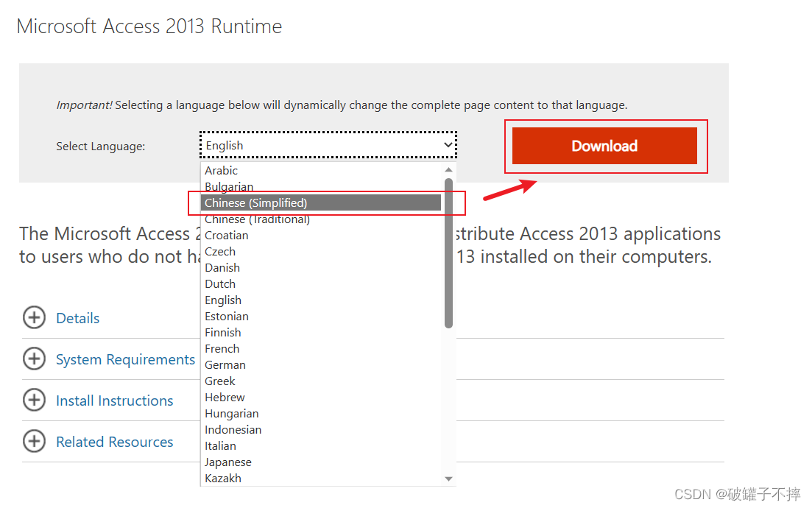Viewport: 812px width, 508px height.
Task: Select Indonesian from the list
Action: pyautogui.click(x=321, y=429)
